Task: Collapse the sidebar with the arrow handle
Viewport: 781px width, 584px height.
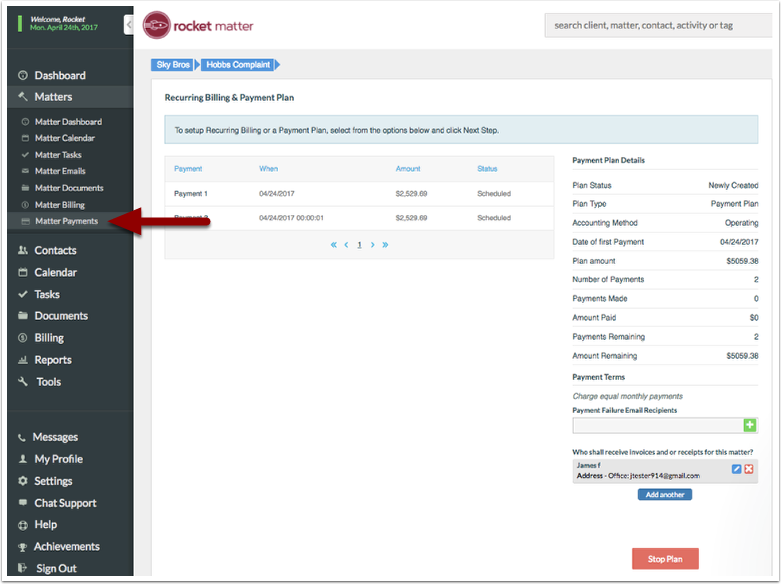Action: 129,24
